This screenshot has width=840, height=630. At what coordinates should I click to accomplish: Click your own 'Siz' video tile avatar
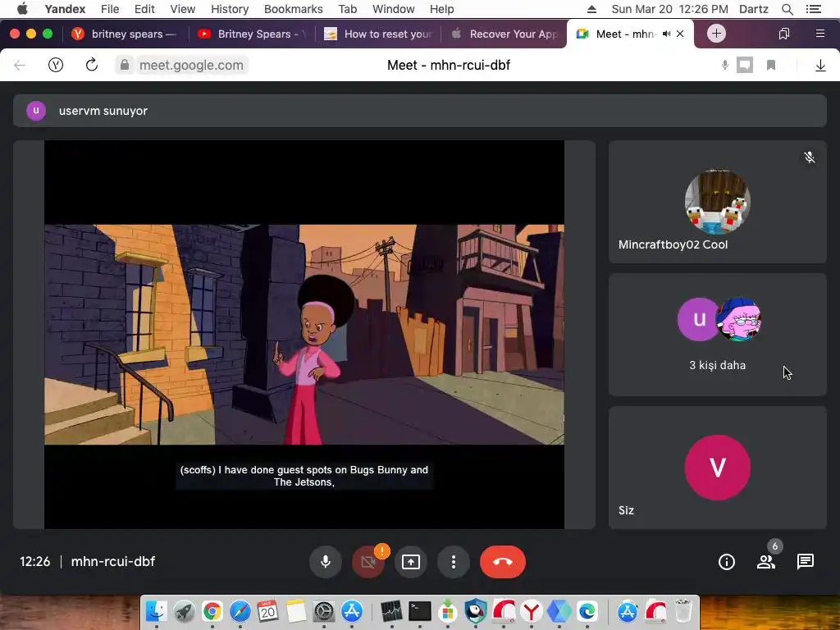click(x=717, y=467)
